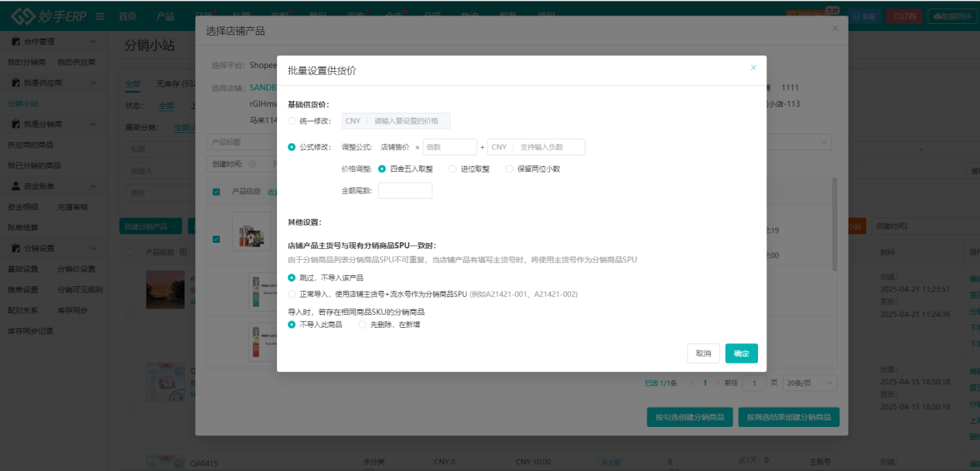Collapse the 我是分销商 sidebar section

coord(94,124)
